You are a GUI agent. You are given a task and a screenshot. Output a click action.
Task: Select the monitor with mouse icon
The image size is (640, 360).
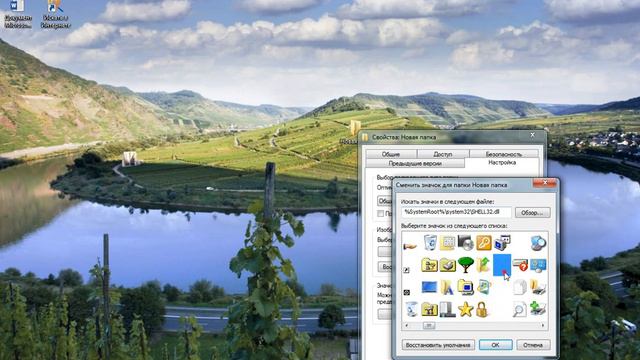tap(538, 265)
